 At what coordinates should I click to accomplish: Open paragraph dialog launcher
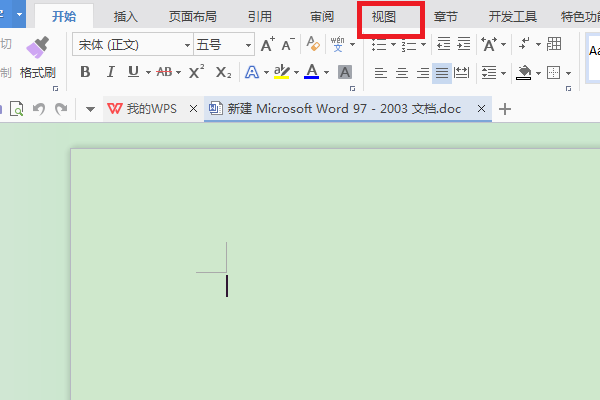tap(568, 89)
